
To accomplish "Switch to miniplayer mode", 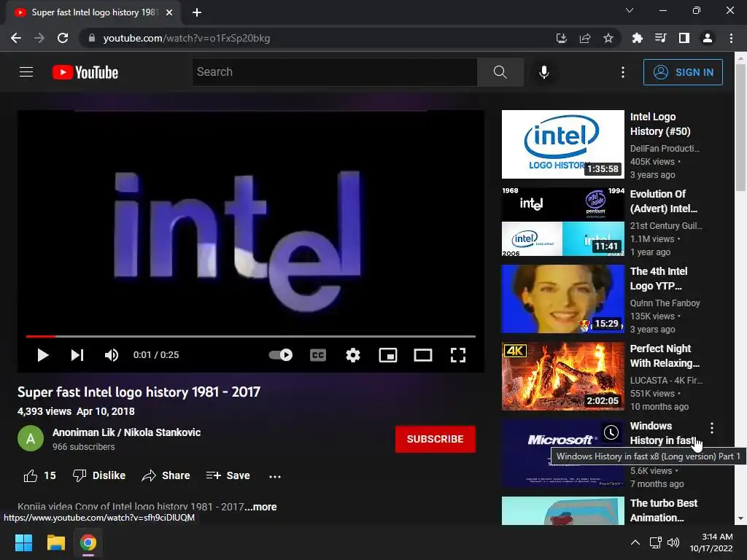I will pos(388,355).
